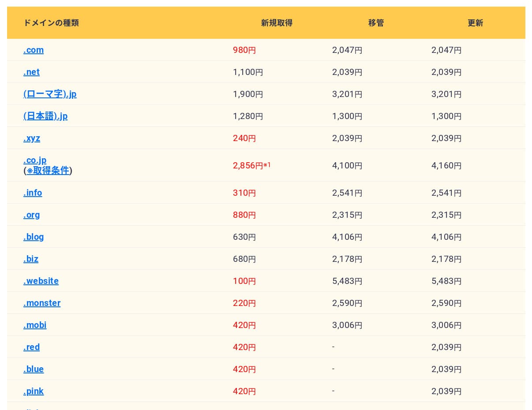Click the .net domain link
This screenshot has width=532, height=410.
[x=31, y=72]
